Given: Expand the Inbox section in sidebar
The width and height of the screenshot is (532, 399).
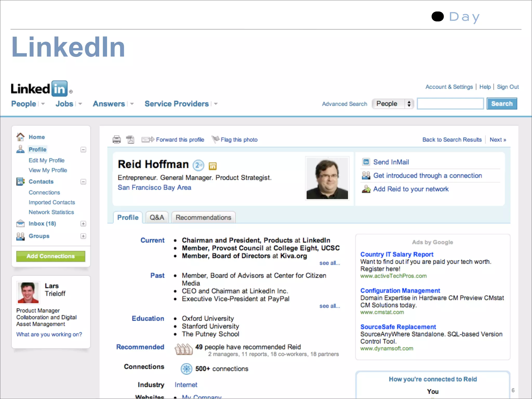Looking at the screenshot, I should (83, 224).
